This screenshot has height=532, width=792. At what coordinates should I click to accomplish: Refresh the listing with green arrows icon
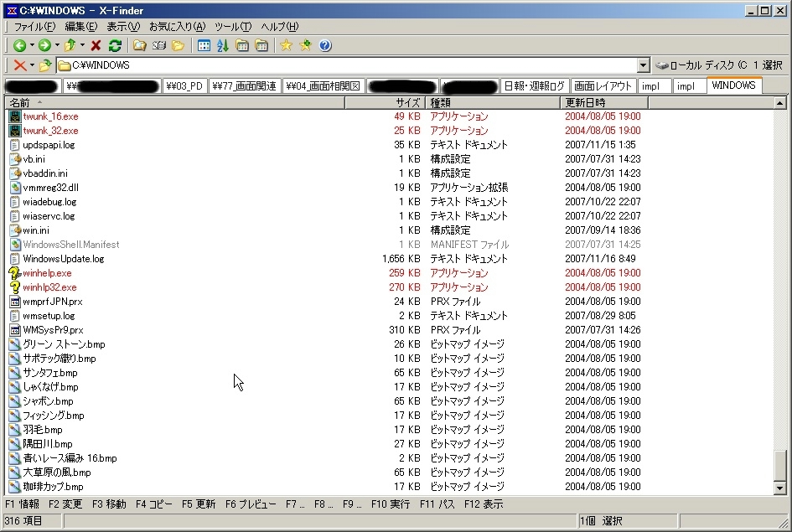coord(115,46)
